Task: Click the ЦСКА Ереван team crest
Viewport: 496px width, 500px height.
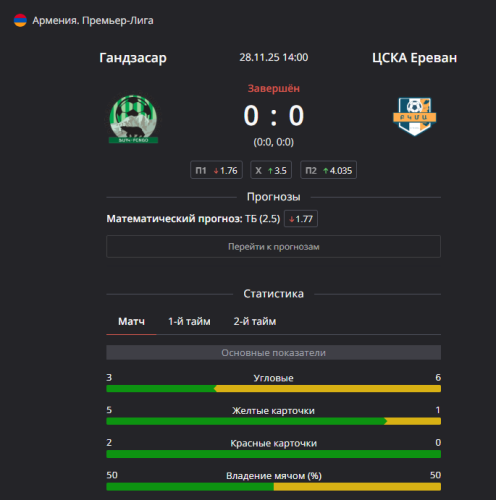Action: [x=414, y=116]
